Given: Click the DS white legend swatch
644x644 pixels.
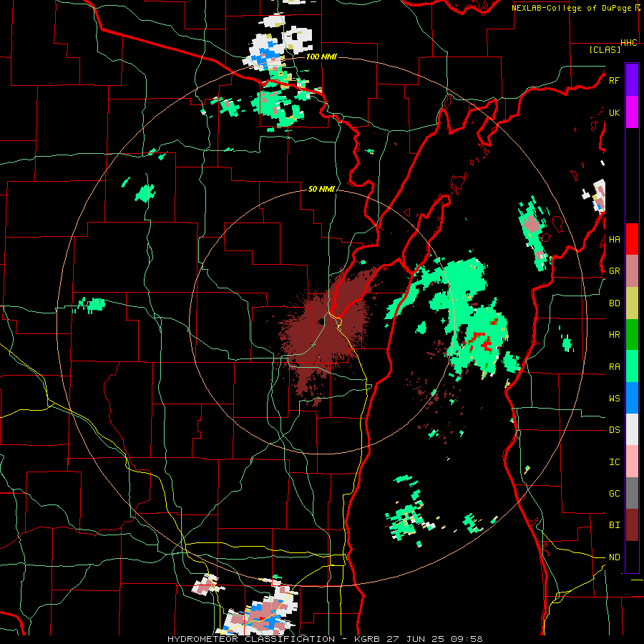Looking at the screenshot, I should [x=632, y=429].
